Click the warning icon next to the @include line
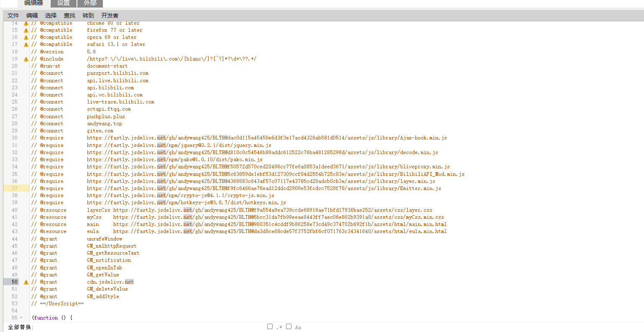Screen dimensions: 644x332 coord(26,58)
